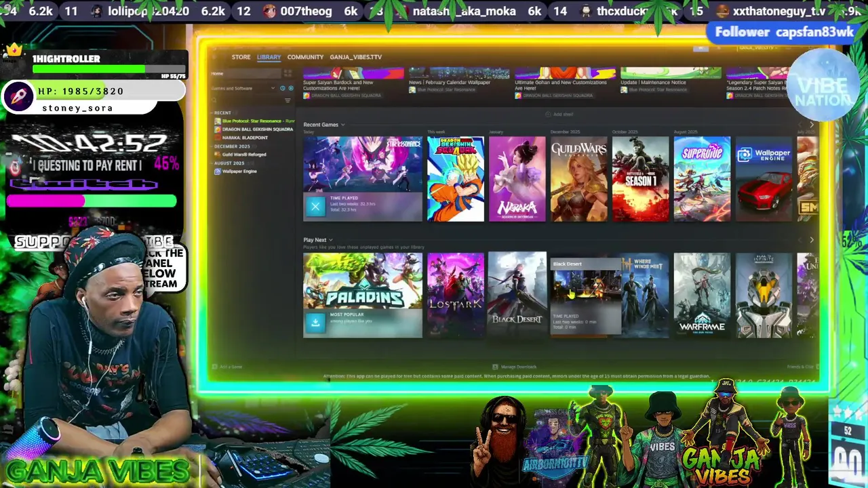The image size is (868, 488).
Task: Advance Play Next shelf with right arrow
Action: [811, 240]
